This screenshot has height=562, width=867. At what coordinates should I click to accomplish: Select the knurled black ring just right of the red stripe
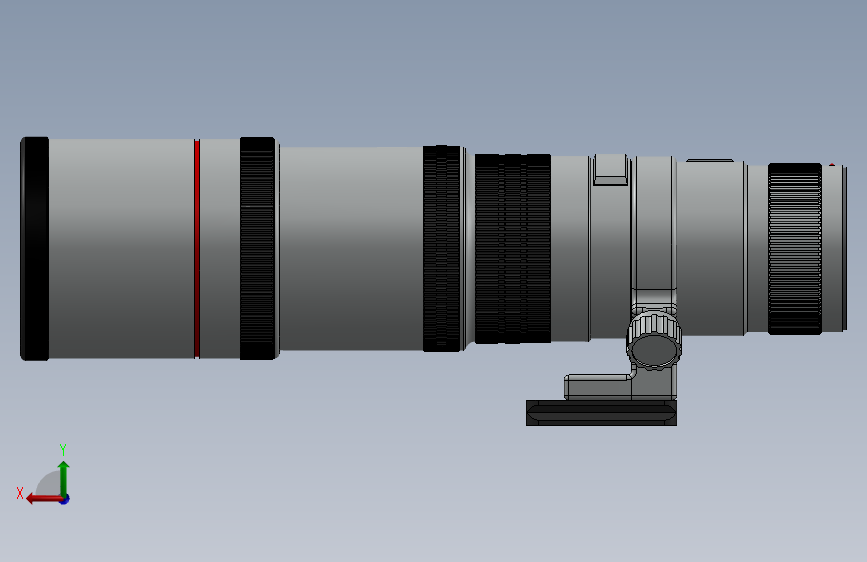click(258, 248)
